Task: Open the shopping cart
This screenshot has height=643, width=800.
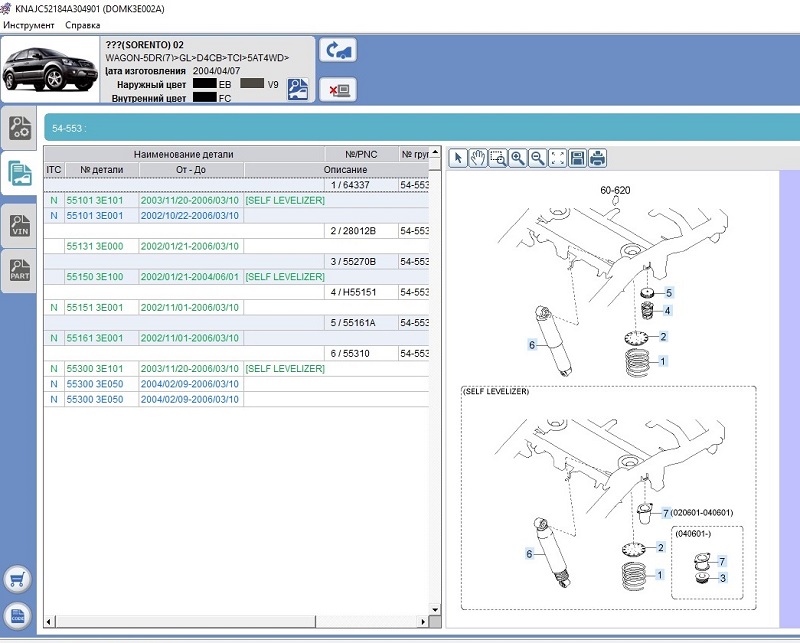Action: coord(20,579)
